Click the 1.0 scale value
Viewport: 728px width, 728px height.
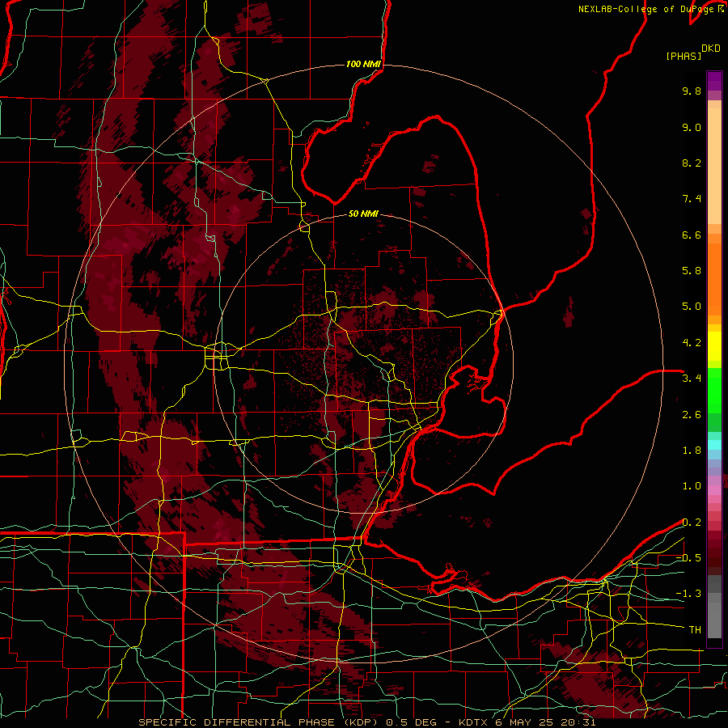[692, 486]
